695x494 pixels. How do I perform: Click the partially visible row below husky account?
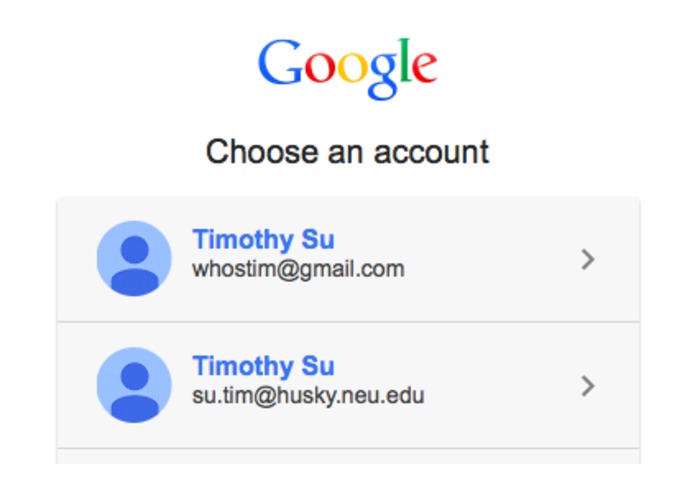(x=348, y=457)
